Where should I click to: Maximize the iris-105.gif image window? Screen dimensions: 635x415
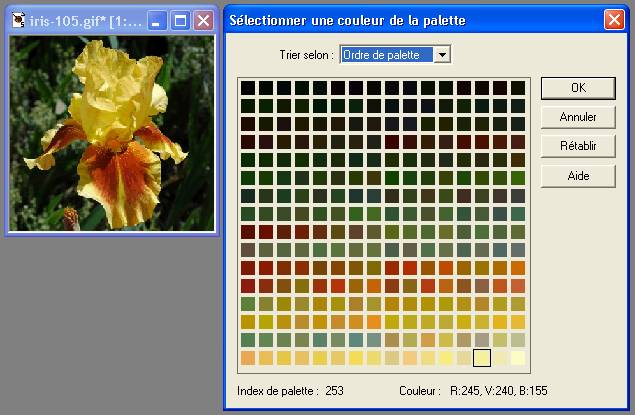180,21
